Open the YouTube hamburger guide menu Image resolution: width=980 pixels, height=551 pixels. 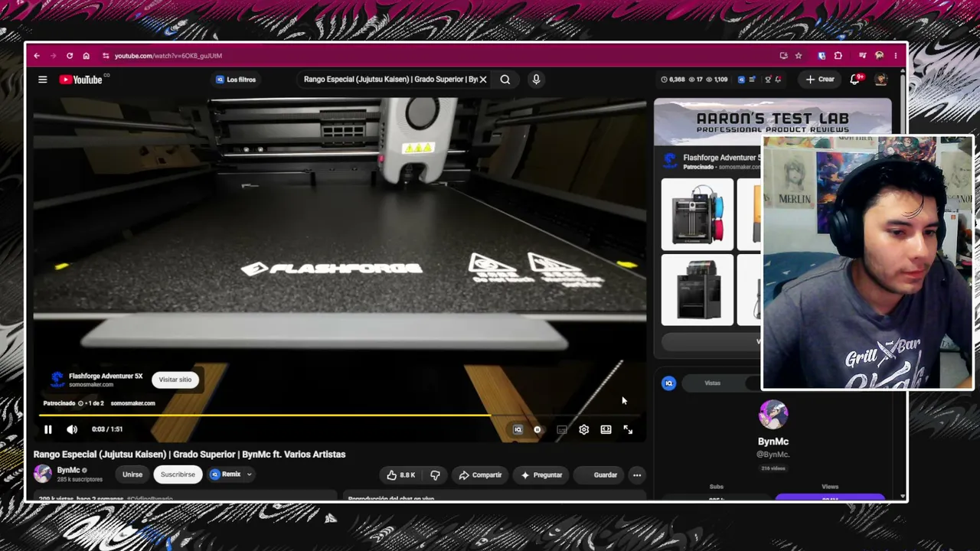(43, 80)
